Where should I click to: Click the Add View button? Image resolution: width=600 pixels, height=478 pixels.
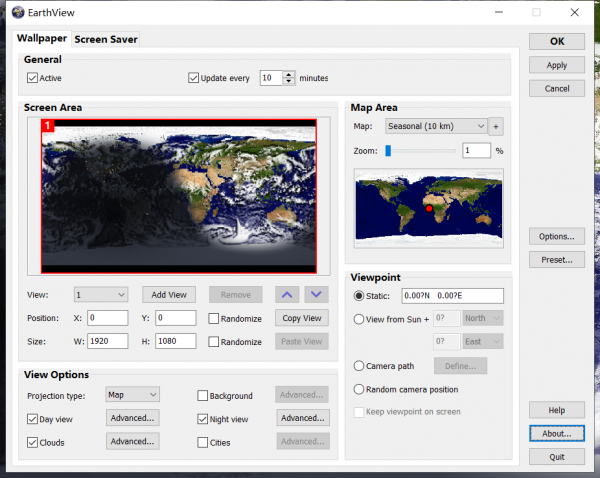169,295
